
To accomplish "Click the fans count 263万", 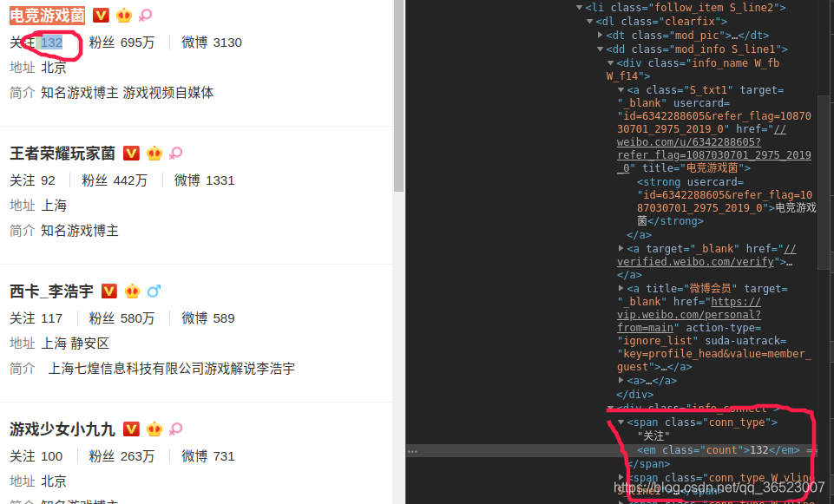I will point(137,456).
